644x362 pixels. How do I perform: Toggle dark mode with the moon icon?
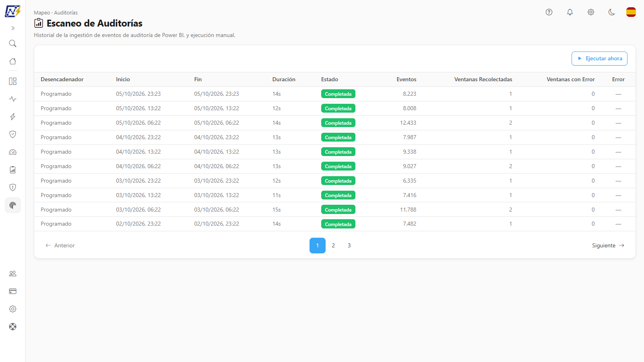point(612,12)
